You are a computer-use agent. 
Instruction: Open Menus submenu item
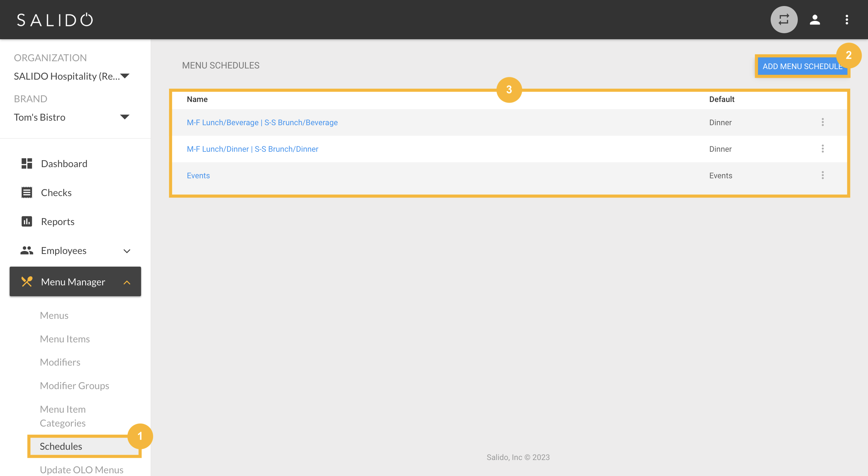click(54, 316)
